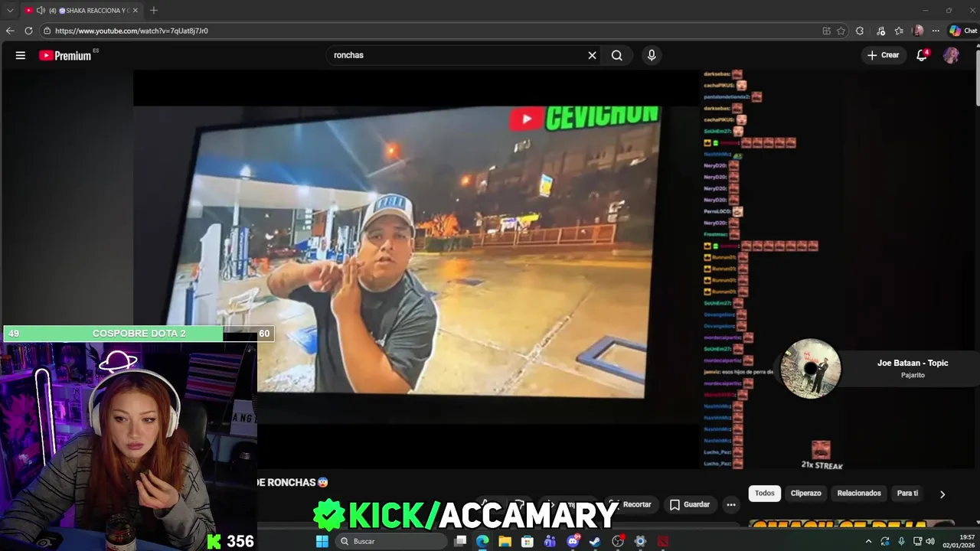Open the favorites list icon
Screen dimensions: 980x551
[899, 31]
